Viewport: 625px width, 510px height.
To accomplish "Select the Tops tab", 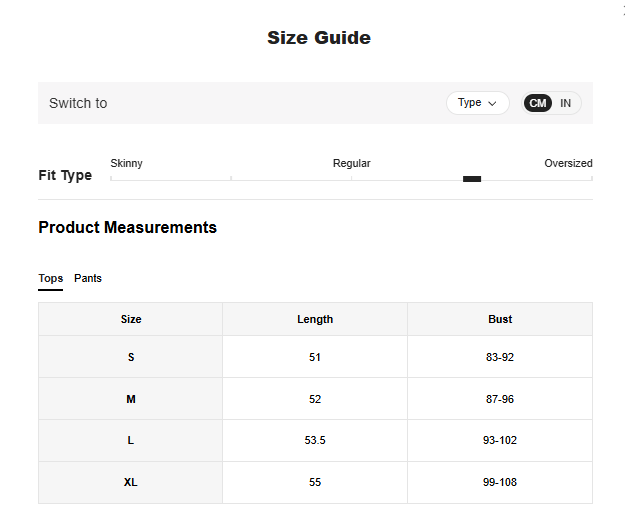I will 50,278.
